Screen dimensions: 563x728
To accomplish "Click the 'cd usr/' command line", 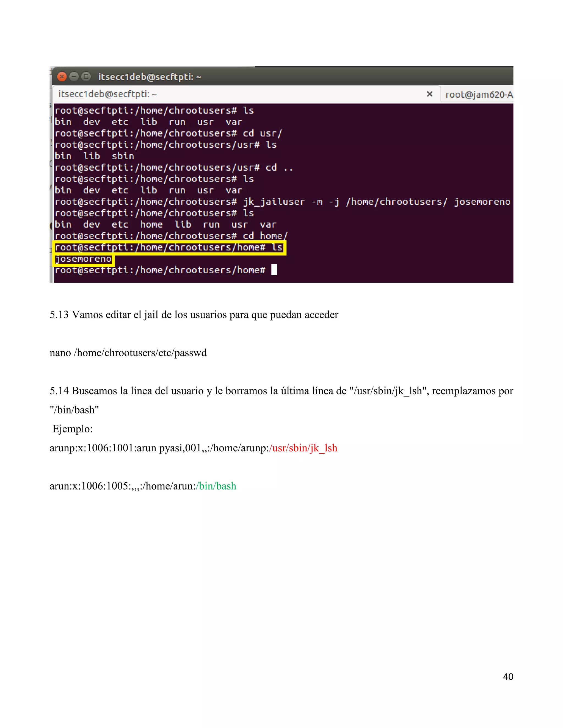I will pyautogui.click(x=169, y=133).
